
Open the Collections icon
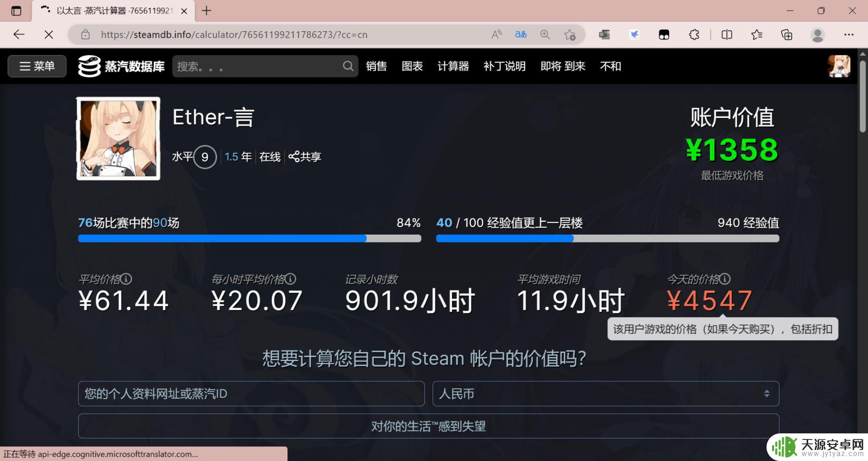(x=787, y=35)
